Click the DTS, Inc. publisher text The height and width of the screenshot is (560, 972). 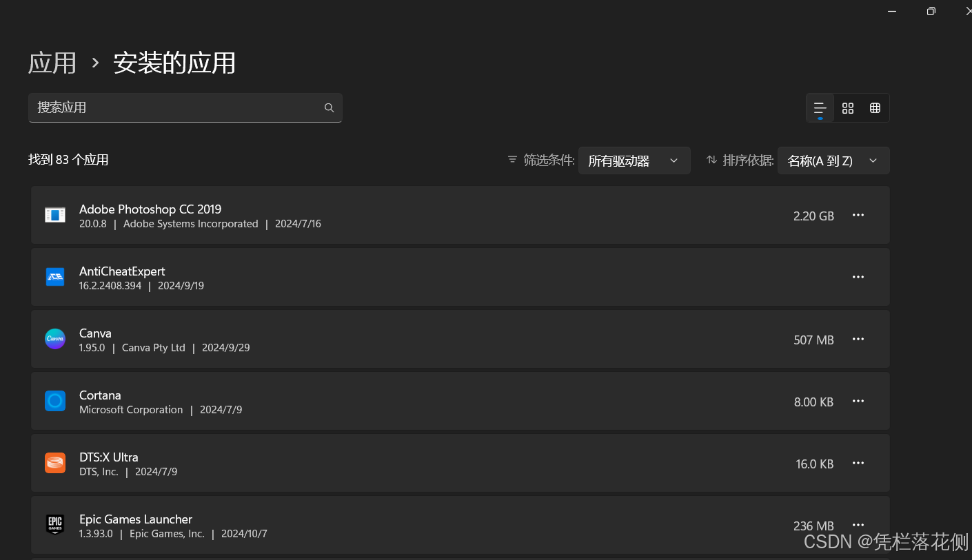click(x=99, y=472)
